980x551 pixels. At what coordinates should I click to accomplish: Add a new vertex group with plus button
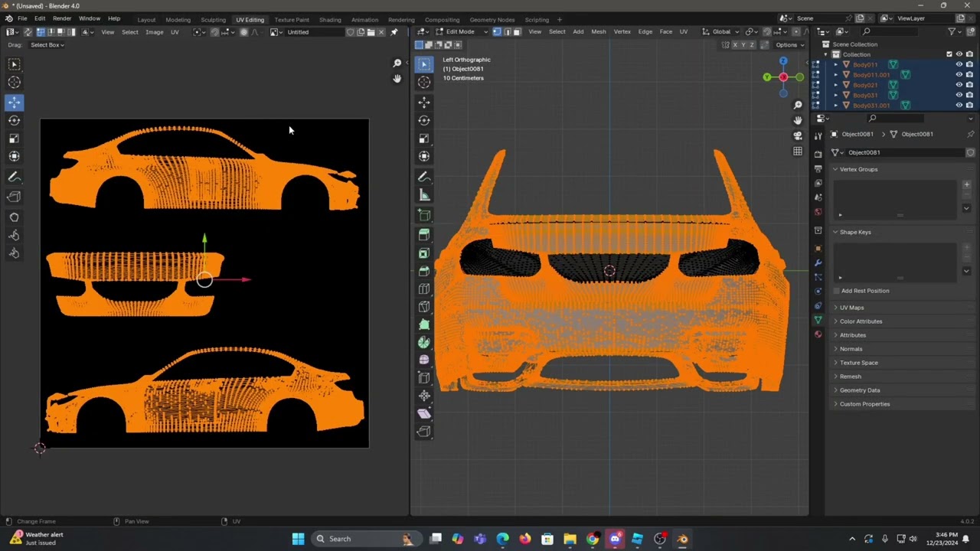(966, 184)
